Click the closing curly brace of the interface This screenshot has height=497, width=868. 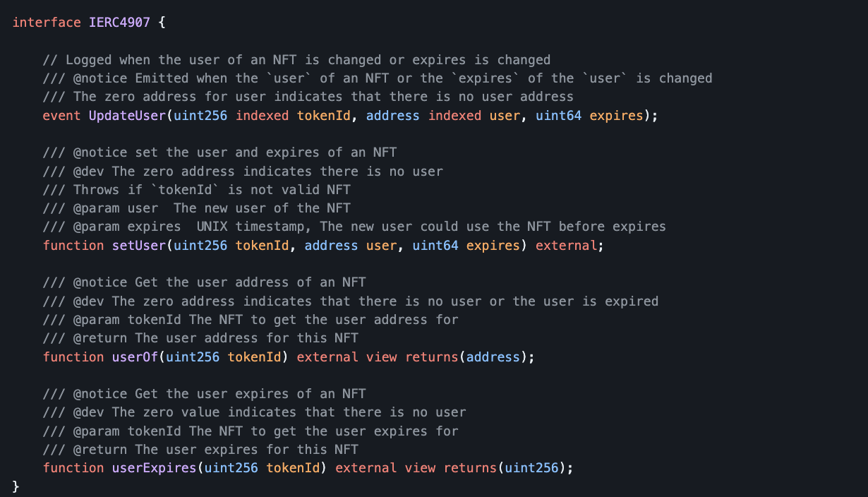(x=16, y=486)
